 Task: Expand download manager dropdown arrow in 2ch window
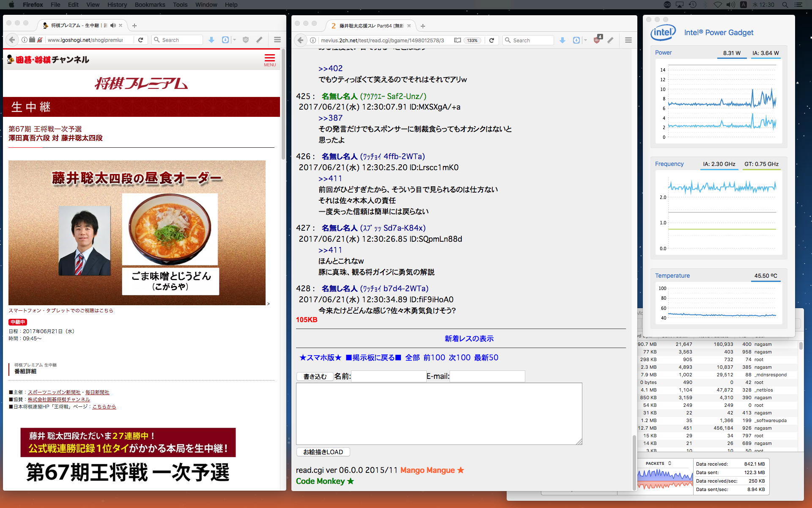(585, 40)
